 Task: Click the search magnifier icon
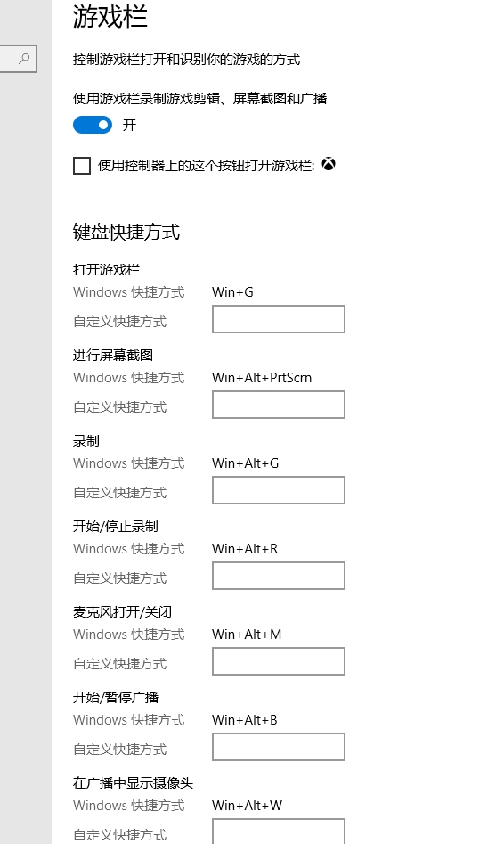click(x=24, y=59)
